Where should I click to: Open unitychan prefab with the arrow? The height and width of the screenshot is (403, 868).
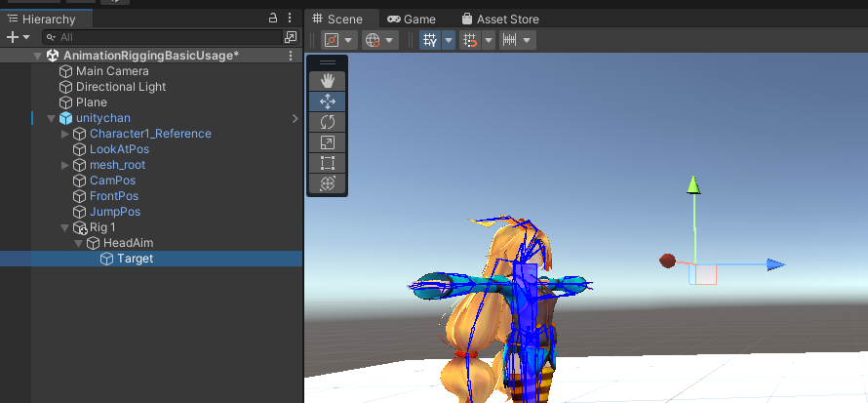click(295, 118)
